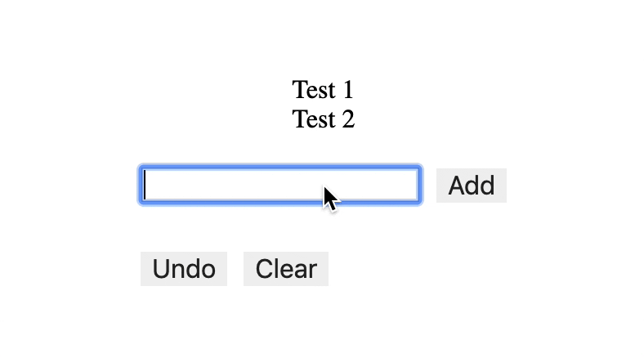Image resolution: width=644 pixels, height=358 pixels.
Task: Revert the last change with Undo
Action: pyautogui.click(x=184, y=269)
